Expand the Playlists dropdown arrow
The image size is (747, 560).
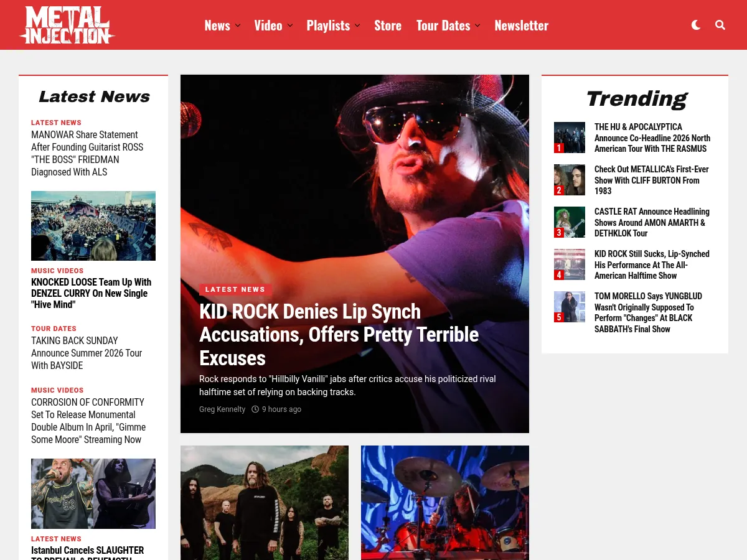tap(357, 26)
